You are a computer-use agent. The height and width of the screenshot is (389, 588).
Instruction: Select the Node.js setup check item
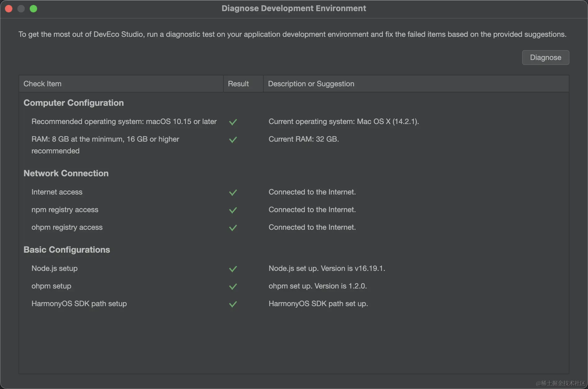(x=54, y=268)
